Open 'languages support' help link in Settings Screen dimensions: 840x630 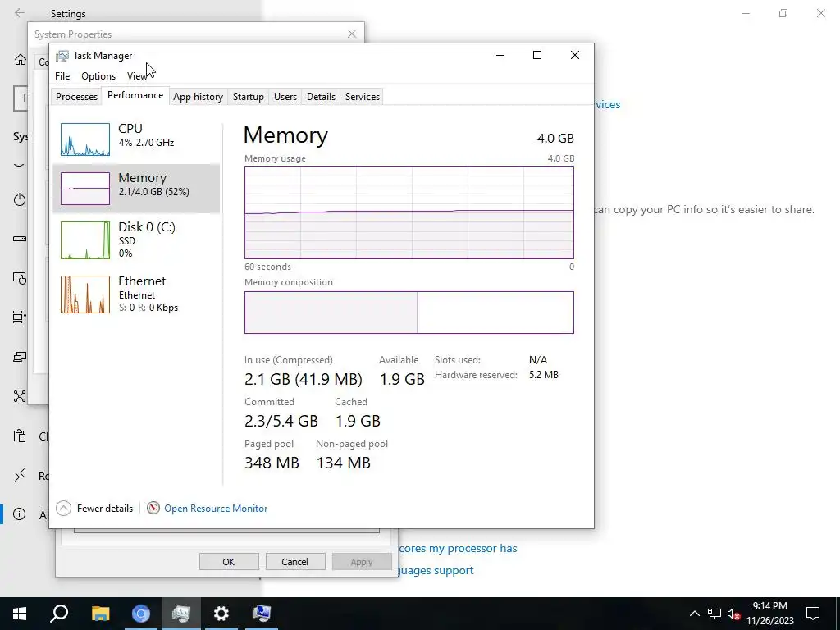click(x=436, y=570)
